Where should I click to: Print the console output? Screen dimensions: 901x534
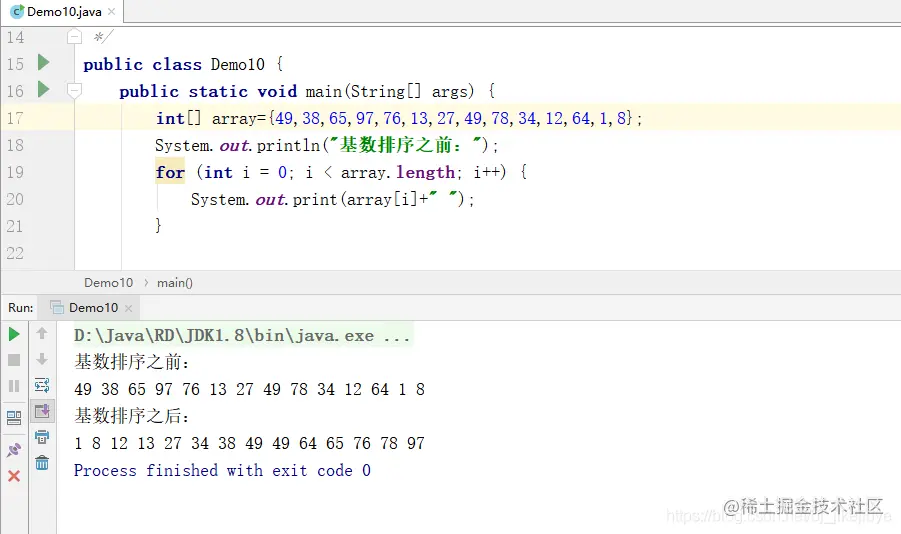pyautogui.click(x=42, y=437)
